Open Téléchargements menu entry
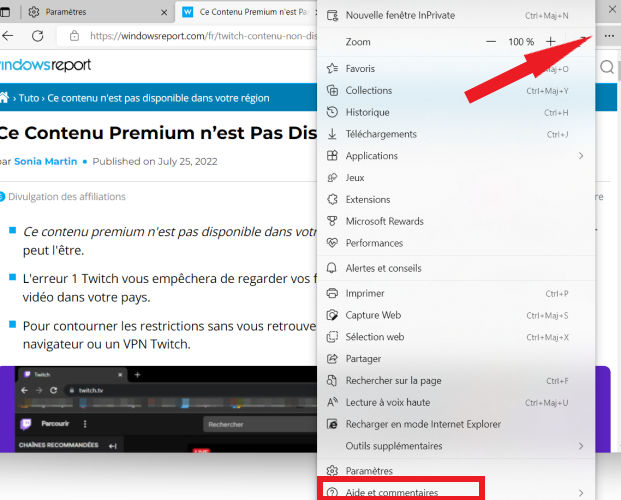 (455, 134)
